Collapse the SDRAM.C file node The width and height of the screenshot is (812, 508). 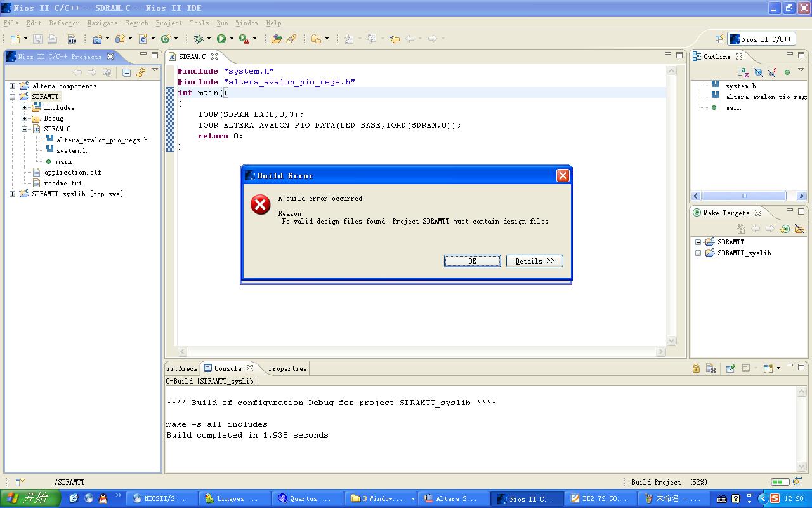[24, 129]
